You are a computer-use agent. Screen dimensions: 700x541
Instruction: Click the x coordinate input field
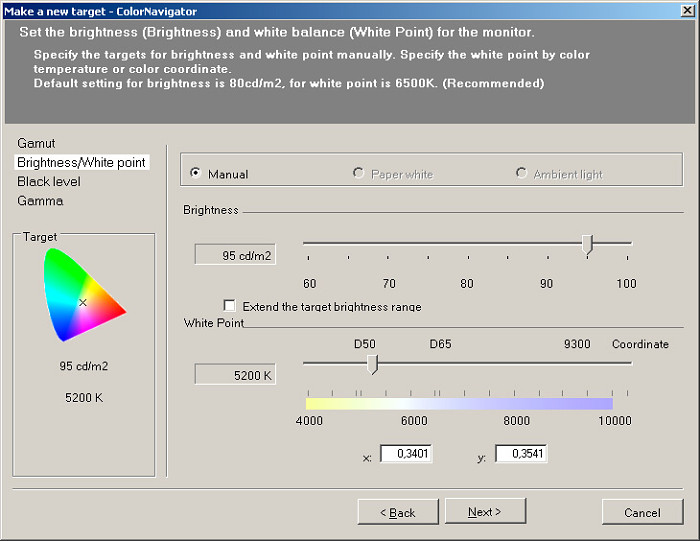[405, 454]
